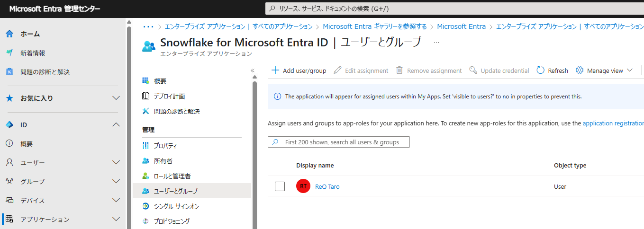Check the checkbox for ReQ Taro row
The height and width of the screenshot is (229, 644).
point(280,186)
